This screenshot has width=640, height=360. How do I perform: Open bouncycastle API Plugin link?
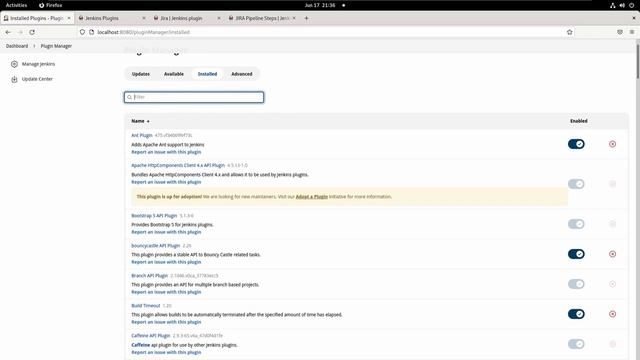(x=156, y=246)
